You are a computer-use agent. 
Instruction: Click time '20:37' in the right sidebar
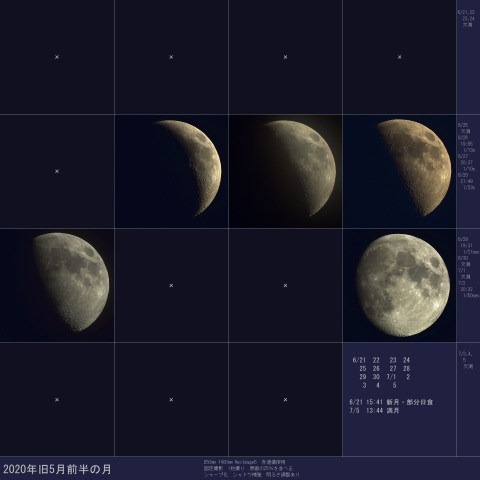point(467,162)
